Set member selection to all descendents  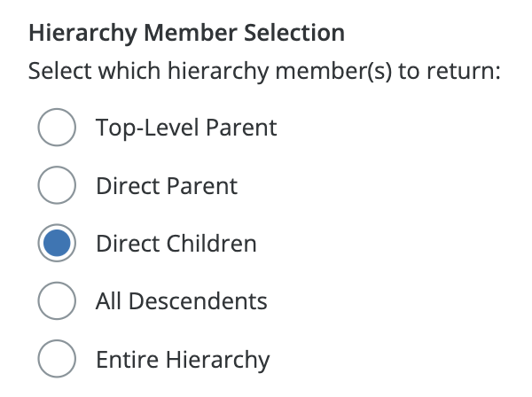(x=56, y=301)
